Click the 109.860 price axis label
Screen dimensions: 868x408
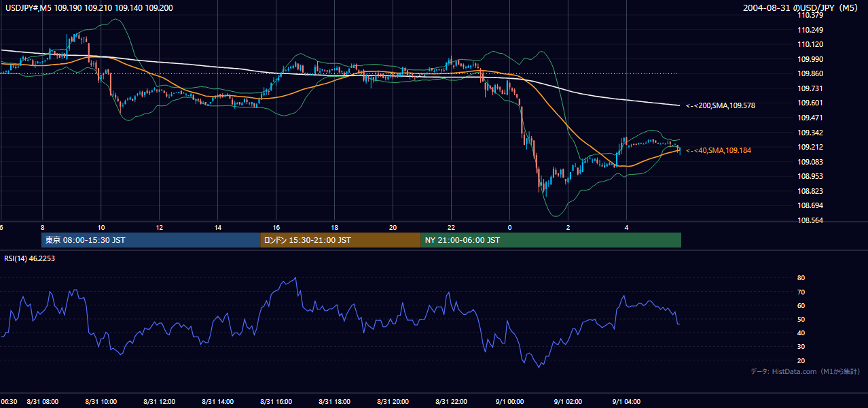(810, 73)
